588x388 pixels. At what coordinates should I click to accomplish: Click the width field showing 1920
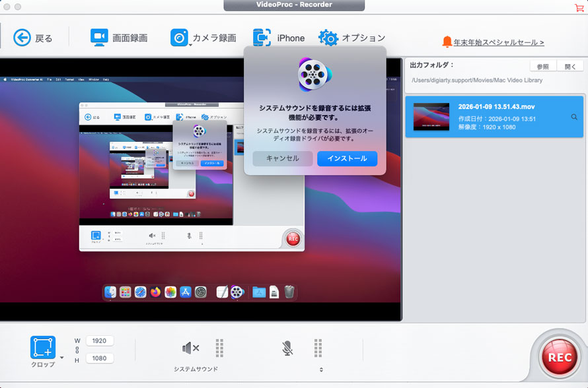tap(99, 341)
